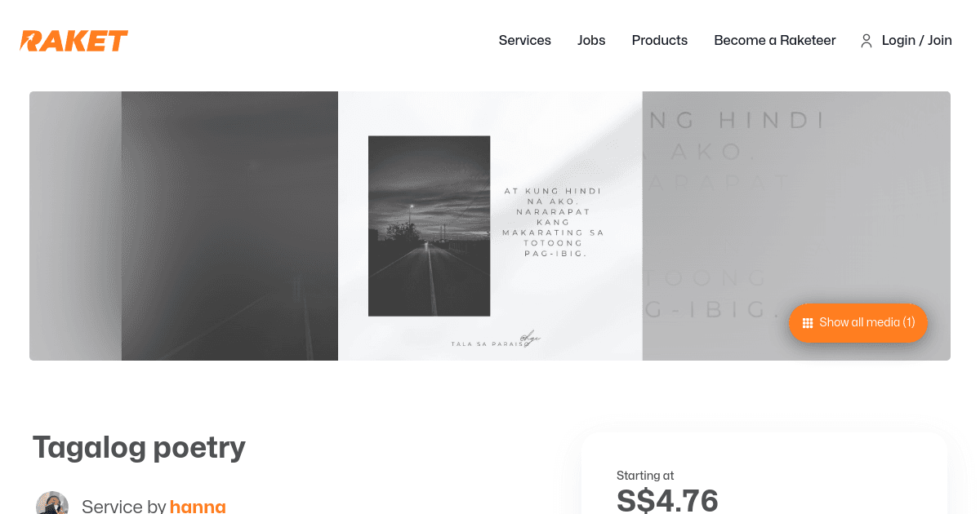Click hanna's profile avatar

coord(52,503)
